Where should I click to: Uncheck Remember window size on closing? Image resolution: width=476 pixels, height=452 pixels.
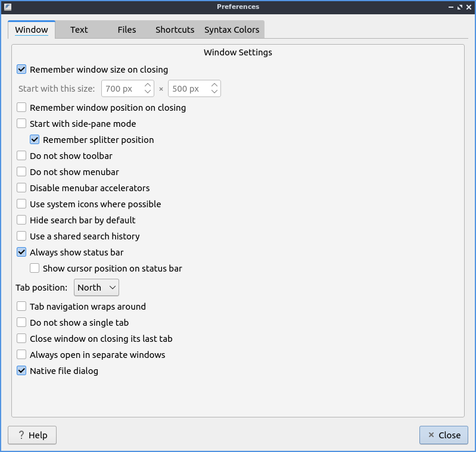[x=21, y=70]
